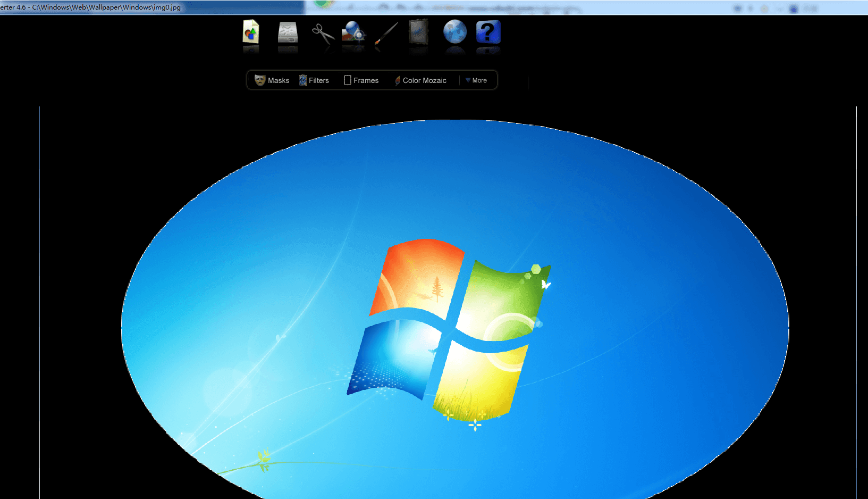Viewport: 868px width, 499px height.
Task: Open help via the blue question mark
Action: point(488,32)
